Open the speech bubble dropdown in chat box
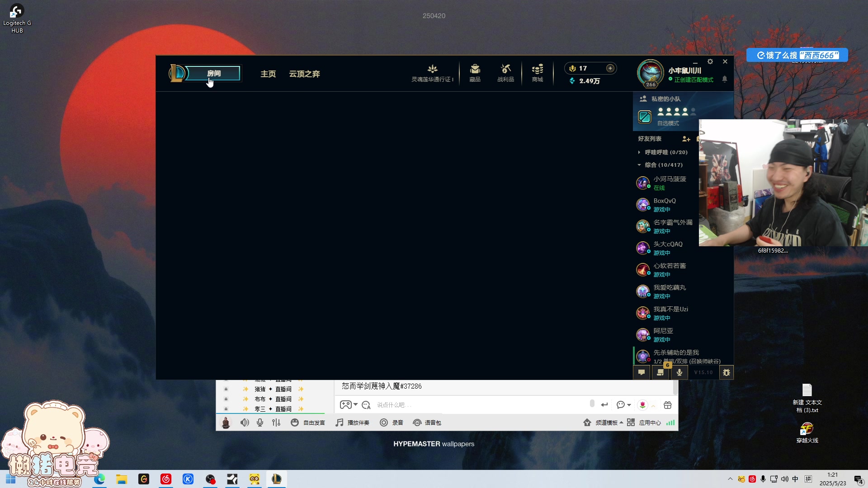Image resolution: width=868 pixels, height=488 pixels. coord(623,405)
